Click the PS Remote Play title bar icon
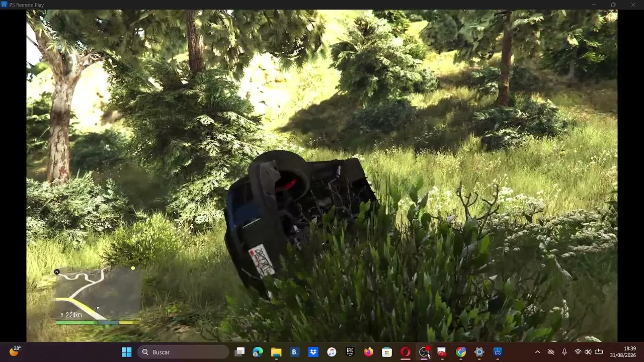Viewport: 644px width, 362px height. (x=4, y=5)
